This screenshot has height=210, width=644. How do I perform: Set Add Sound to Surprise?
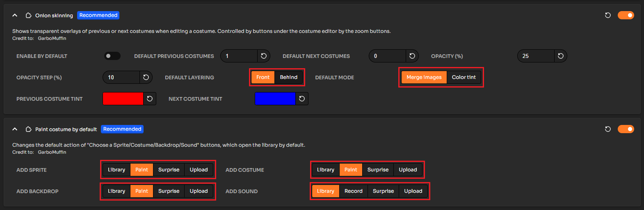pyautogui.click(x=384, y=191)
